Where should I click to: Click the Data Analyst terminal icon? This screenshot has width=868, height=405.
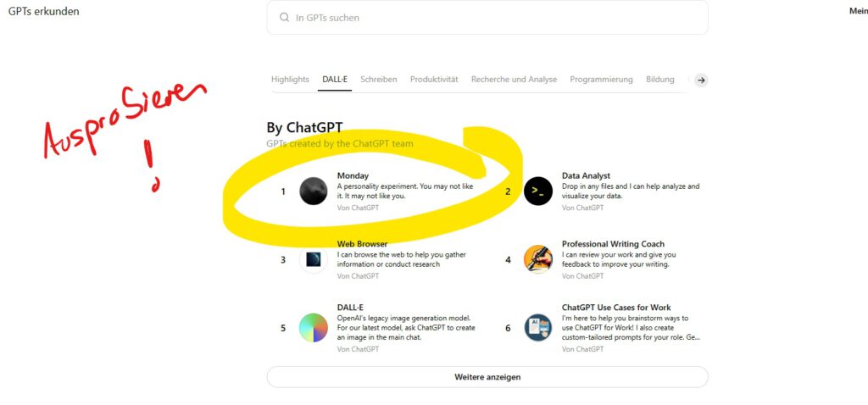pyautogui.click(x=538, y=191)
